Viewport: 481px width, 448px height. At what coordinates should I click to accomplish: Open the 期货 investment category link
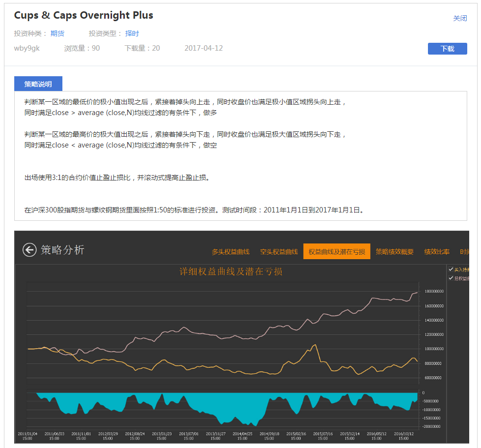(x=57, y=33)
